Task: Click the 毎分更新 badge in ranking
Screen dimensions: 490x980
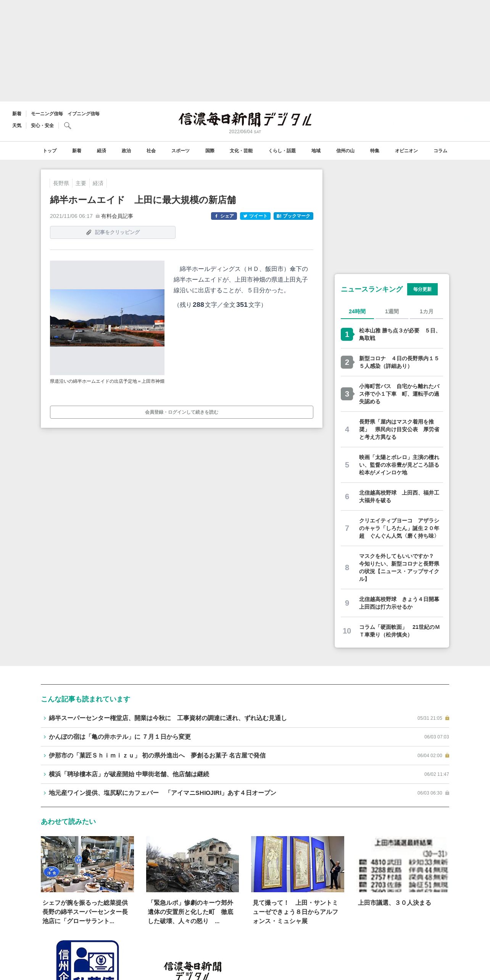Action: pos(422,289)
